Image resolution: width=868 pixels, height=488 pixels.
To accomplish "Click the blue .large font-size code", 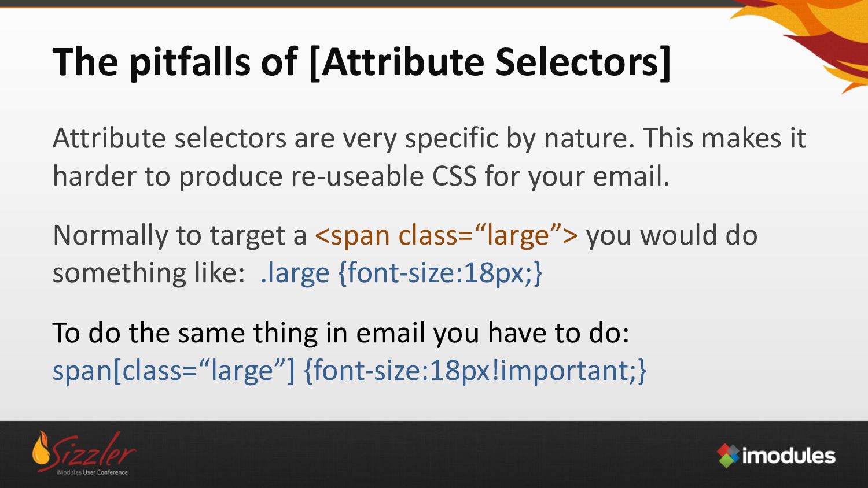I will click(x=402, y=273).
